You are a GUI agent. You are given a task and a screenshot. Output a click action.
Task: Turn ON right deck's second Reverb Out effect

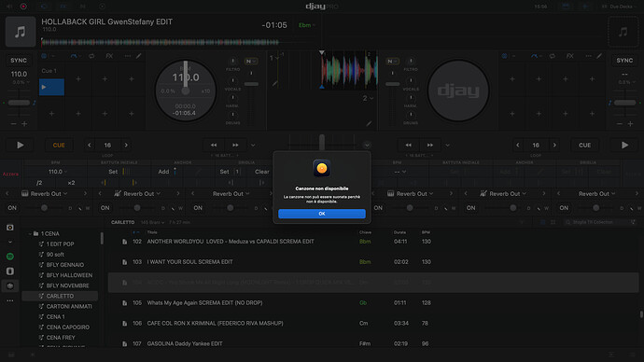pos(471,208)
